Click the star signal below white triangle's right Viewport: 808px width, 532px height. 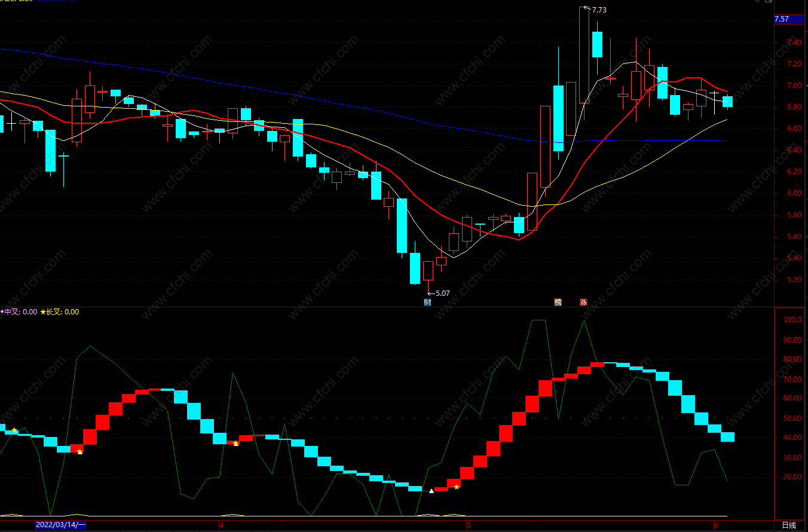pyautogui.click(x=457, y=487)
